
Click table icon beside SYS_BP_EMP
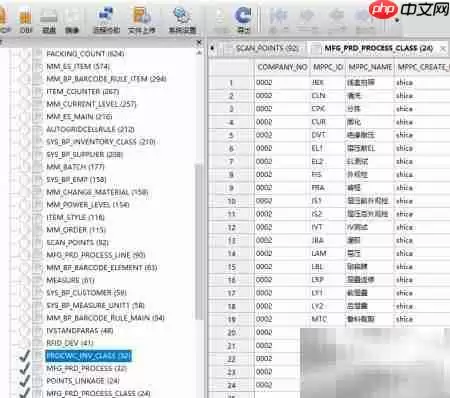pyautogui.click(x=38, y=179)
